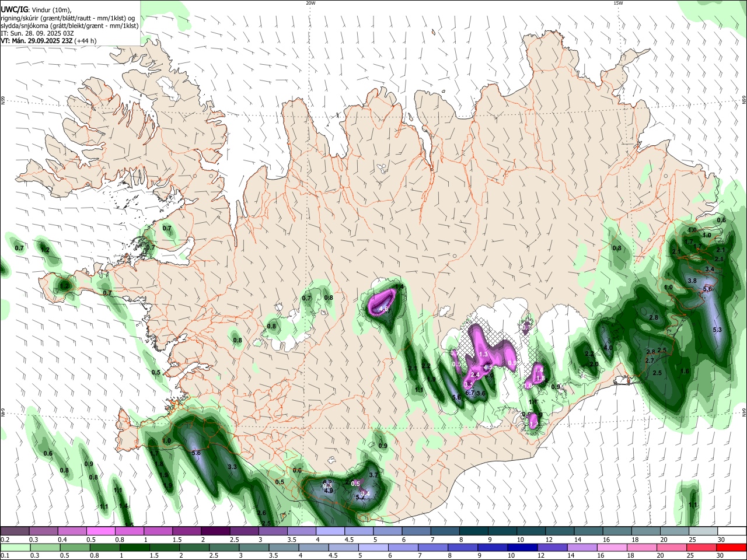Viewport: 747px width, 560px height.
Task: Click the 'IT: Sun. 28. 09. 2025 03Z' line
Action: point(37,34)
